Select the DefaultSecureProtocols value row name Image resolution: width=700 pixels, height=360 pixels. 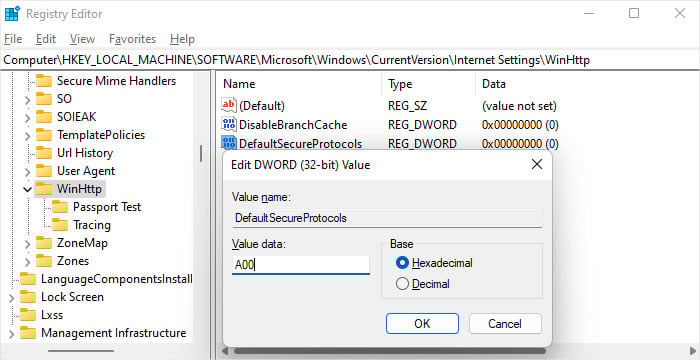click(300, 143)
